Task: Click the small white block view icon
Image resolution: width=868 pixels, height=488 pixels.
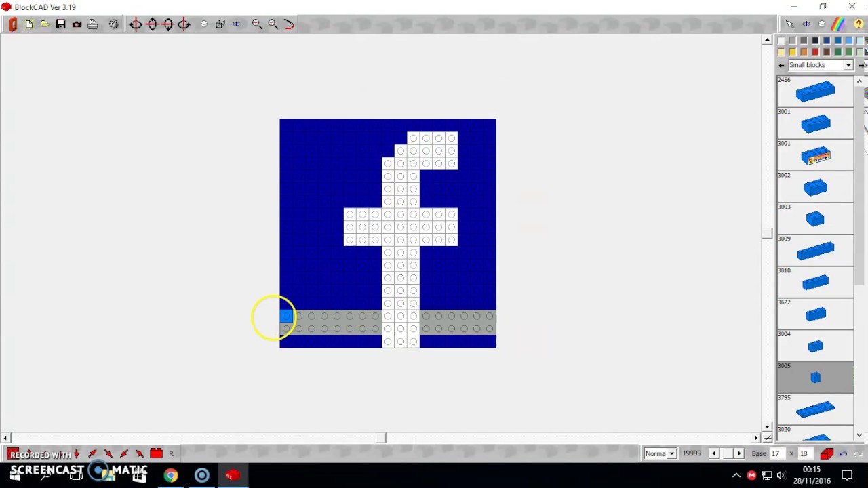Action: point(204,24)
